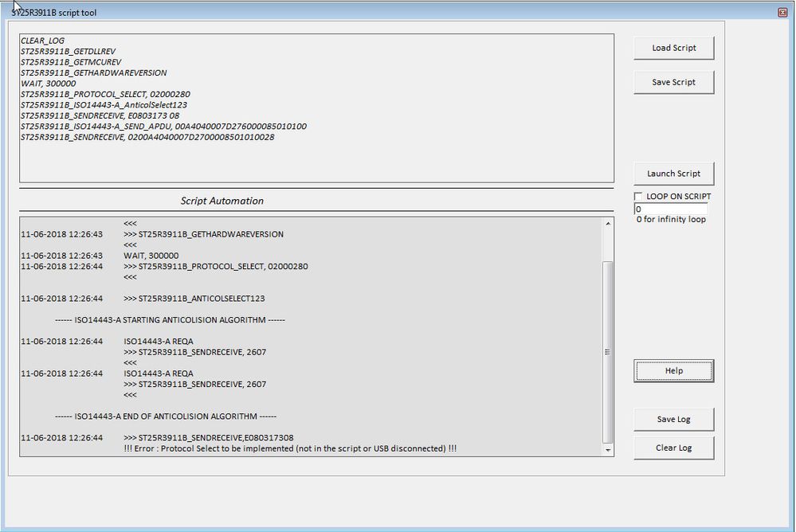Close the ST25R3911B script tool window
The image size is (796, 532).
click(782, 12)
